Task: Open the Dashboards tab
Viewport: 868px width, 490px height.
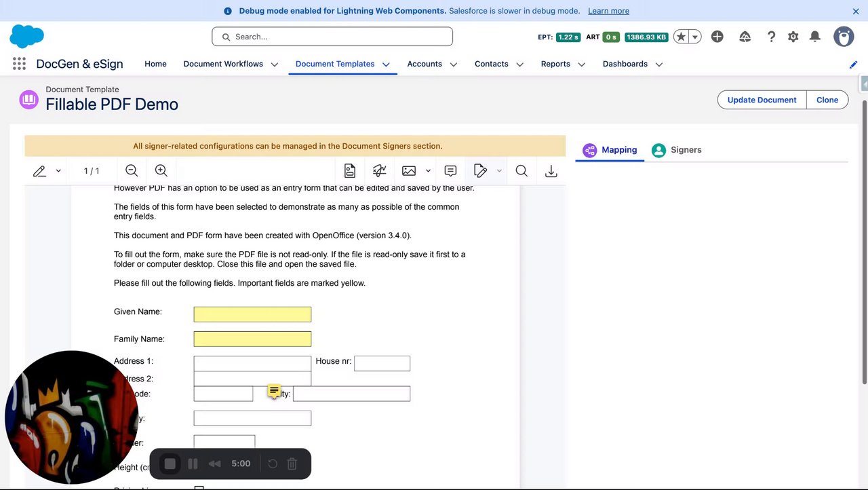Action: 625,64
